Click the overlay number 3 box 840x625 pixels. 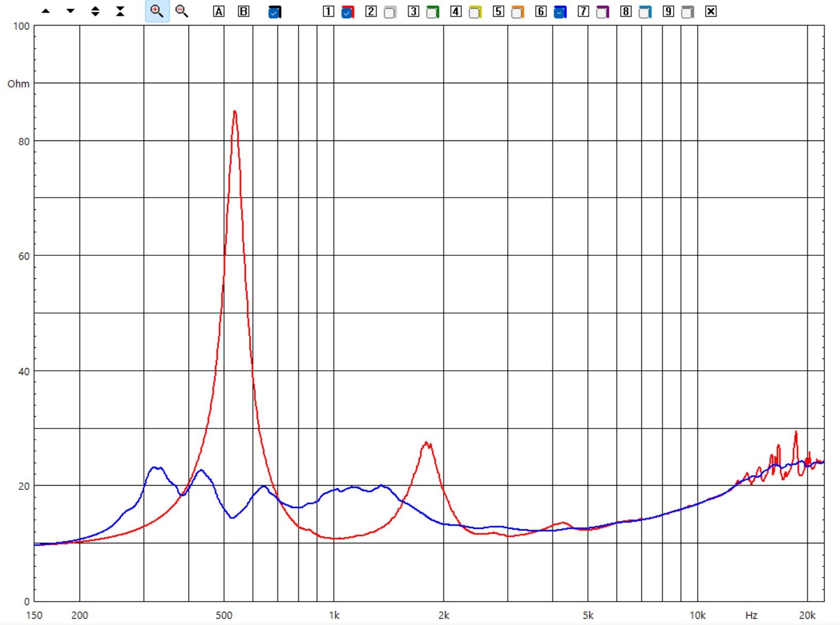tap(414, 11)
